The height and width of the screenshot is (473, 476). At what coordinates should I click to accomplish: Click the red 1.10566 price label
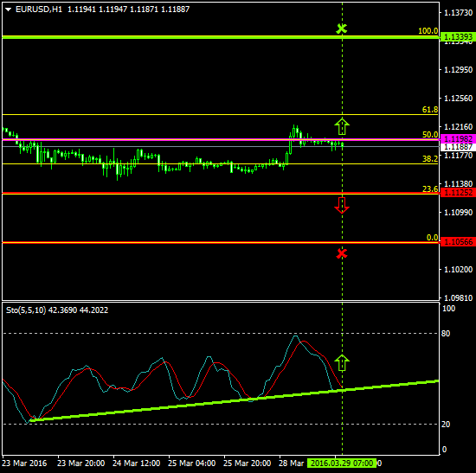(458, 242)
